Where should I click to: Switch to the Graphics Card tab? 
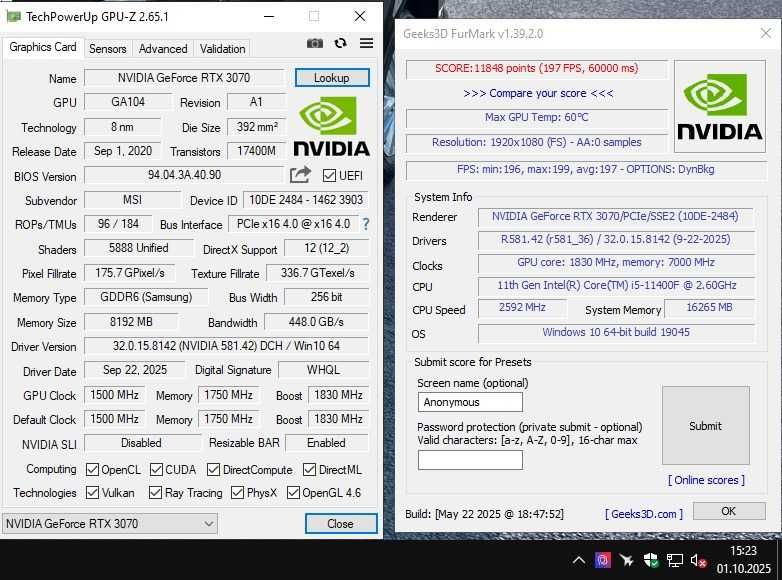pyautogui.click(x=43, y=47)
